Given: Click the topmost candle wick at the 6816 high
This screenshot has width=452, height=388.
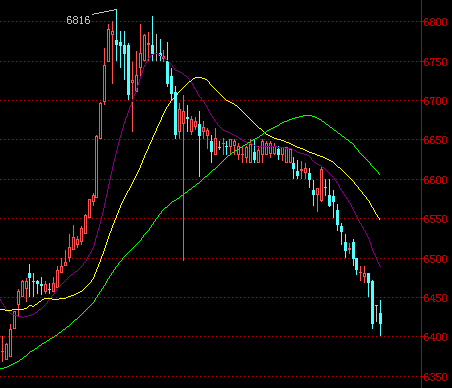Looking at the screenshot, I should 116,25.
